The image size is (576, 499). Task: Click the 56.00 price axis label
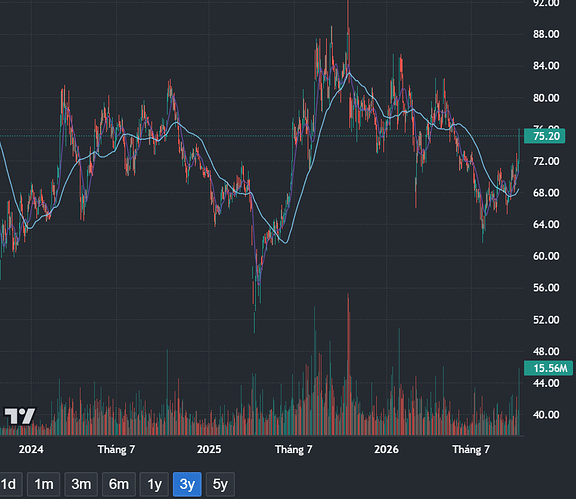tap(546, 287)
